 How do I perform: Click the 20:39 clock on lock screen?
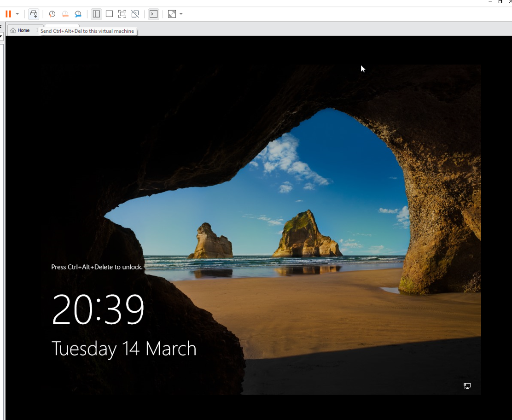[x=98, y=309]
